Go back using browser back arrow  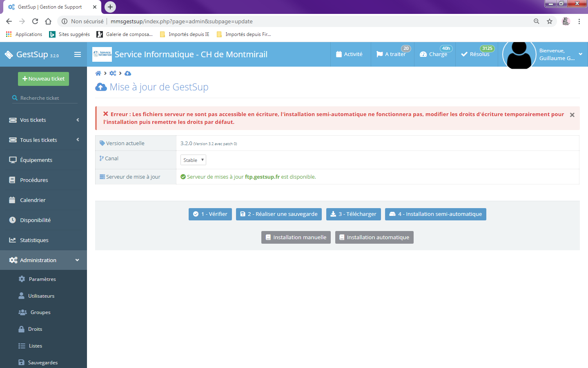[9, 21]
